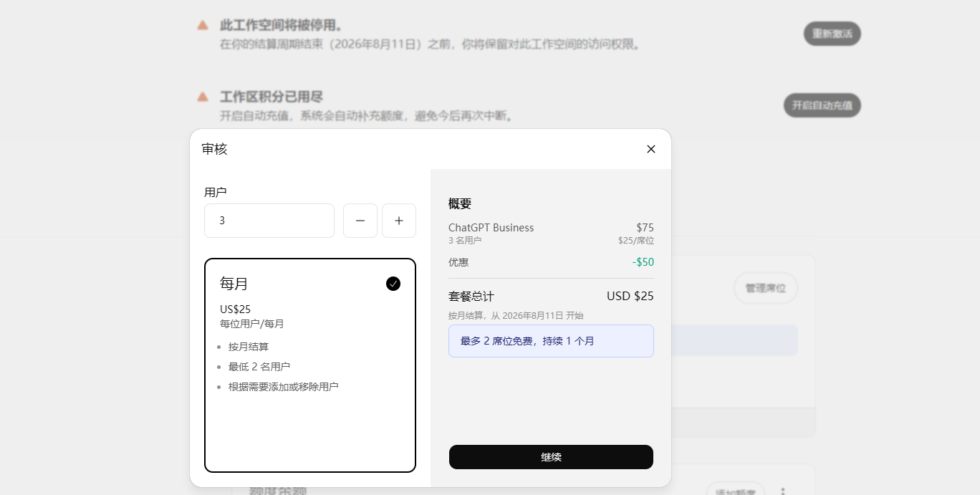The height and width of the screenshot is (495, 980).
Task: Click the 用户 field label
Action: pyautogui.click(x=216, y=192)
